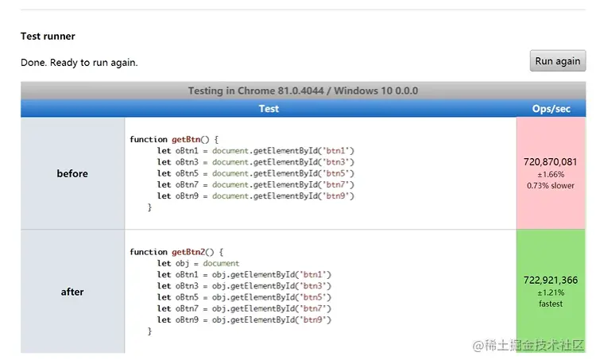
Task: Click the oBtn1 document.getElementById('btn1') line
Action: [255, 151]
